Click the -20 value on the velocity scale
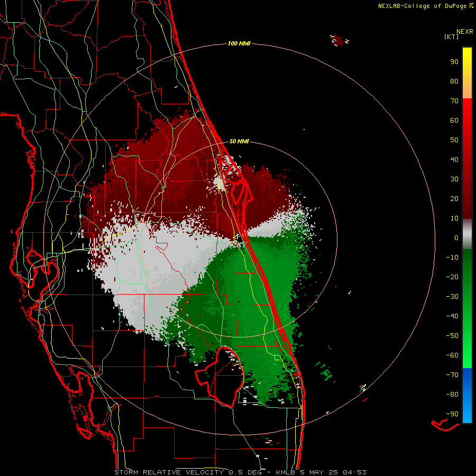476x476 pixels. click(x=452, y=277)
